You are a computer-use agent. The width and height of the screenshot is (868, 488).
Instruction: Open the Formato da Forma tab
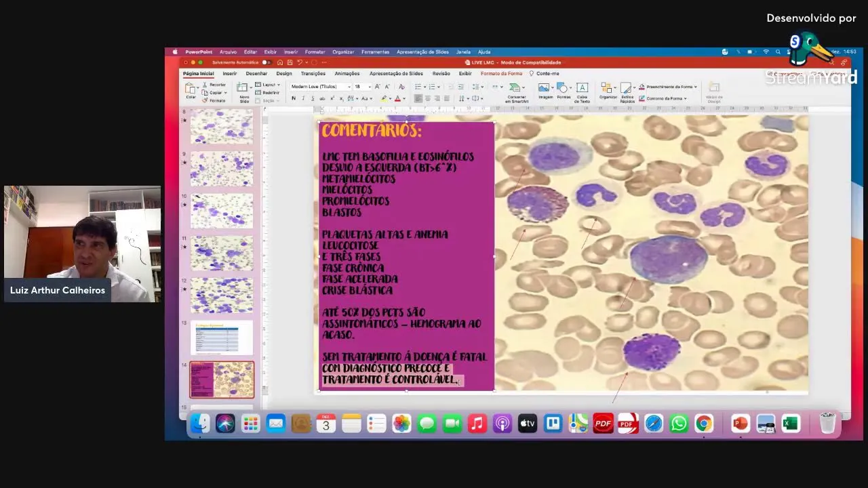pyautogui.click(x=502, y=73)
